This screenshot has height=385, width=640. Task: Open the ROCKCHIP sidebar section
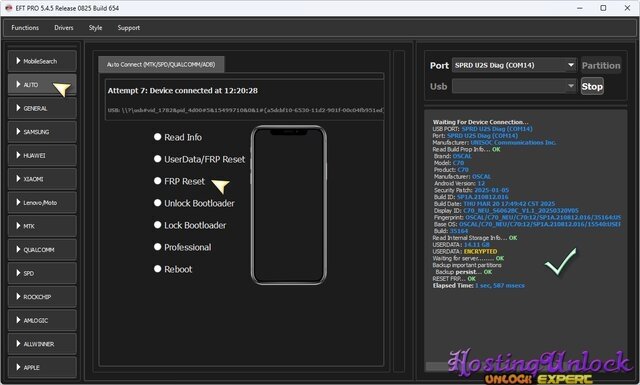click(42, 297)
